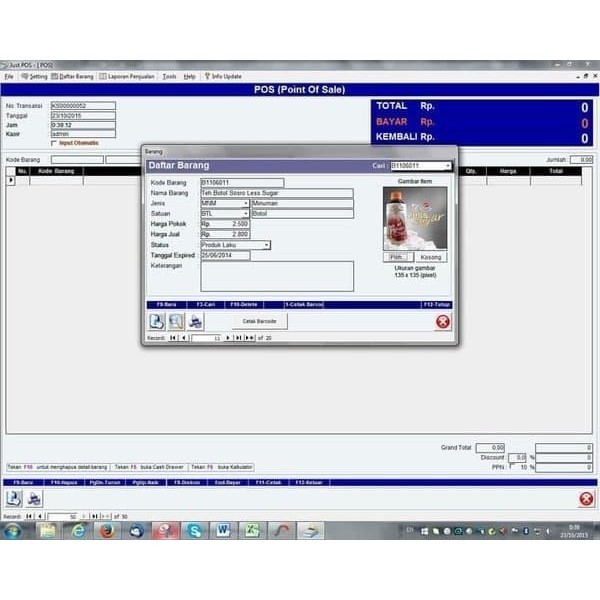This screenshot has width=600, height=600.
Task: Open the Help menu
Action: pyautogui.click(x=189, y=77)
